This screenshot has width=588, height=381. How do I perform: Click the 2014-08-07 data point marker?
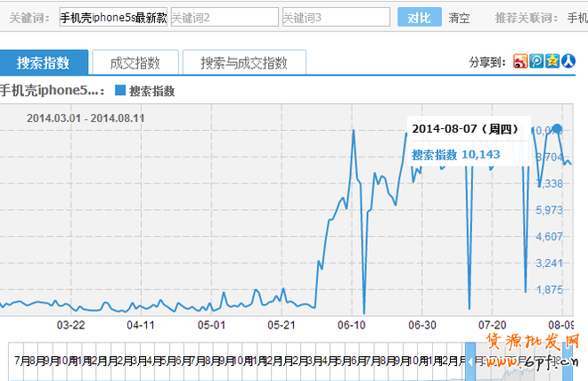[558, 129]
